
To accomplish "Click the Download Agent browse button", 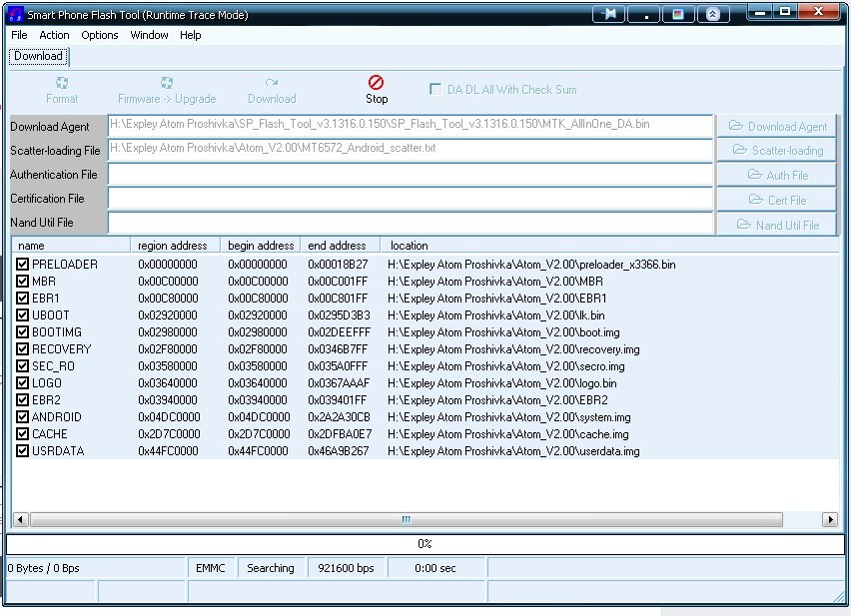I will coord(778,126).
